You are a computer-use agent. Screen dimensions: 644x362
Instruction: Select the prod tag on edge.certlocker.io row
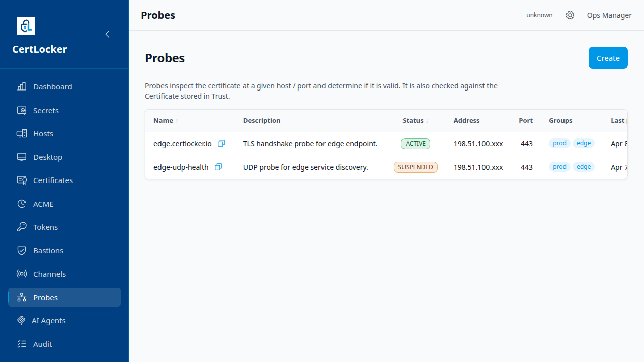[559, 143]
